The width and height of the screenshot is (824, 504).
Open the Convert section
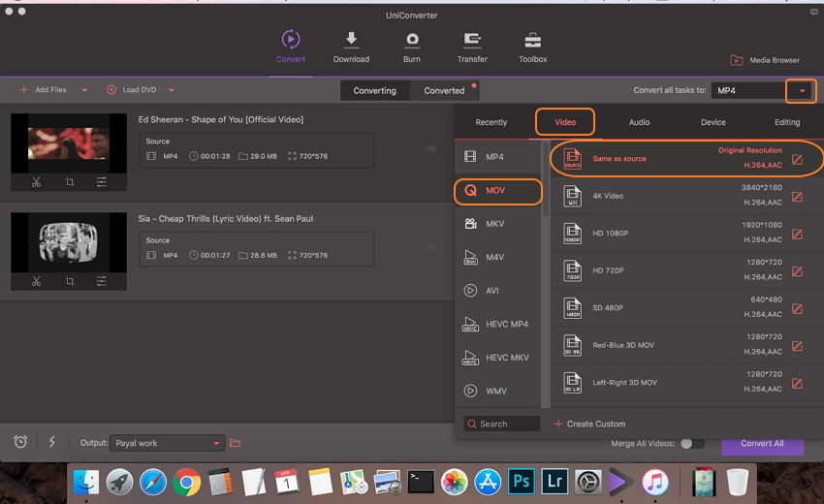click(x=291, y=47)
